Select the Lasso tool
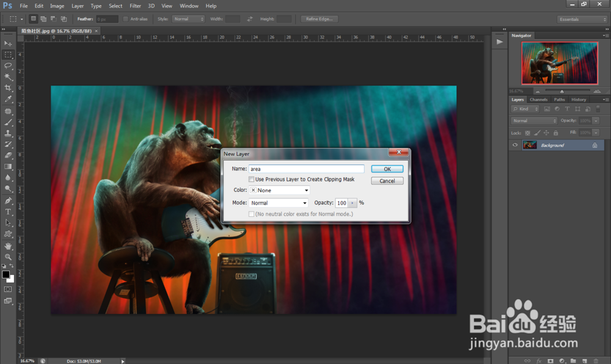This screenshot has width=611, height=364. 8,65
